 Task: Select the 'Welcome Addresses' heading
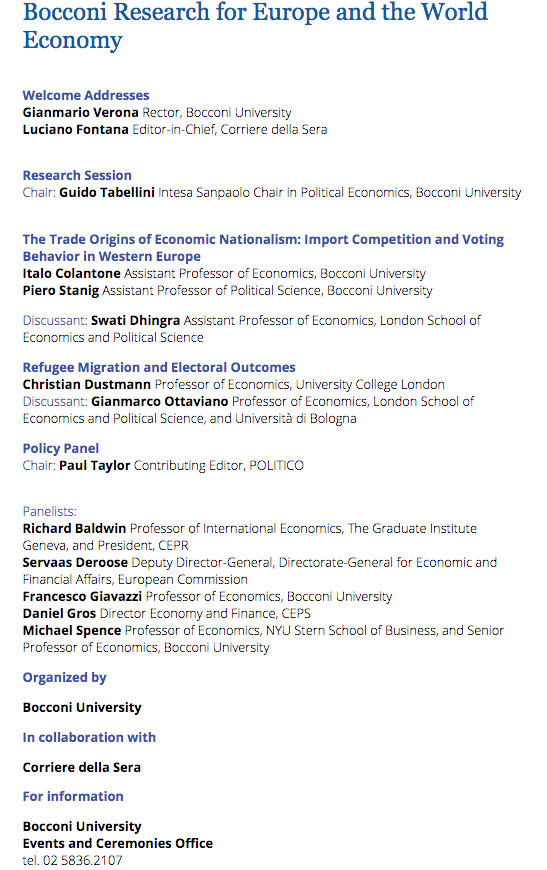[86, 95]
